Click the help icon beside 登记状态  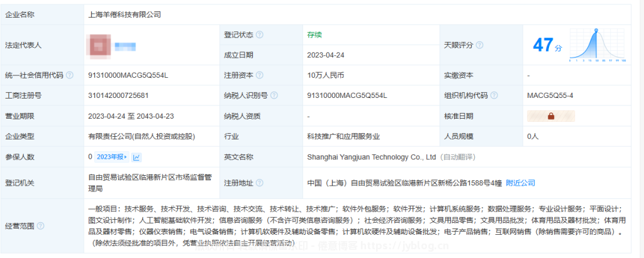click(x=260, y=35)
